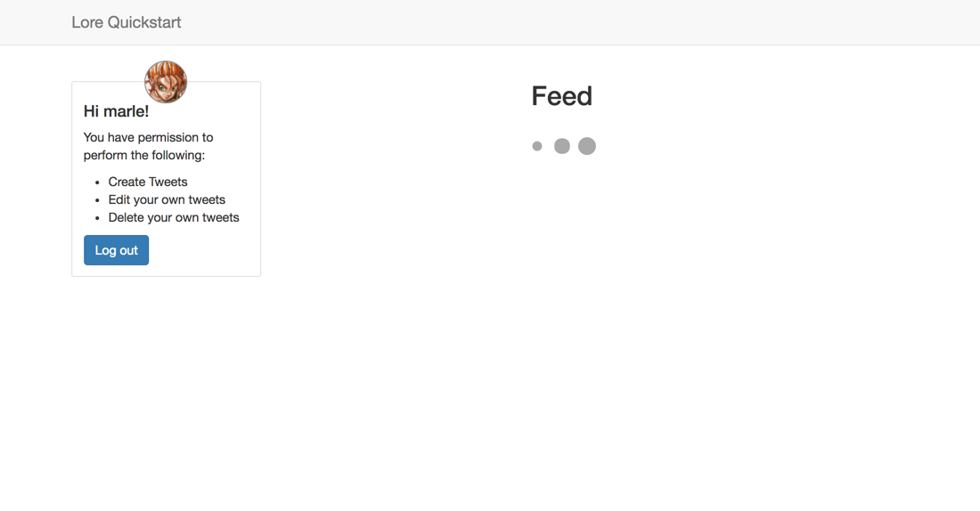Click the middle loading dot under Feed
This screenshot has height=511, width=980.
coord(562,146)
